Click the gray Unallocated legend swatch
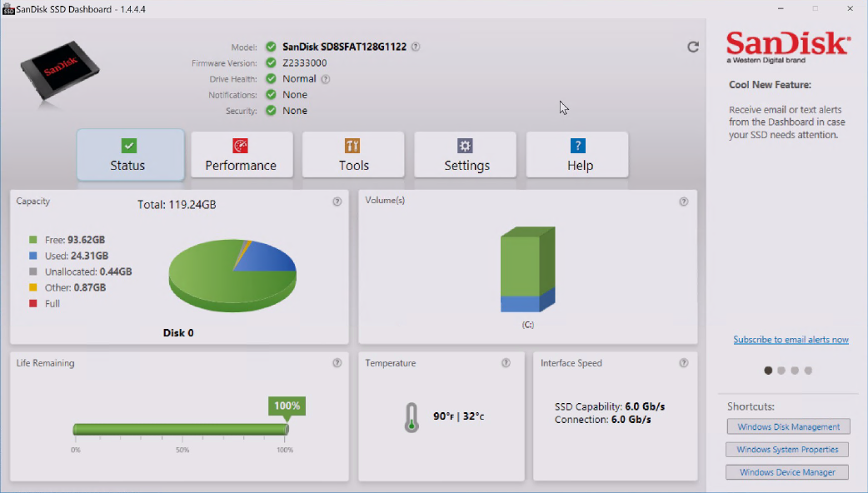 33,271
